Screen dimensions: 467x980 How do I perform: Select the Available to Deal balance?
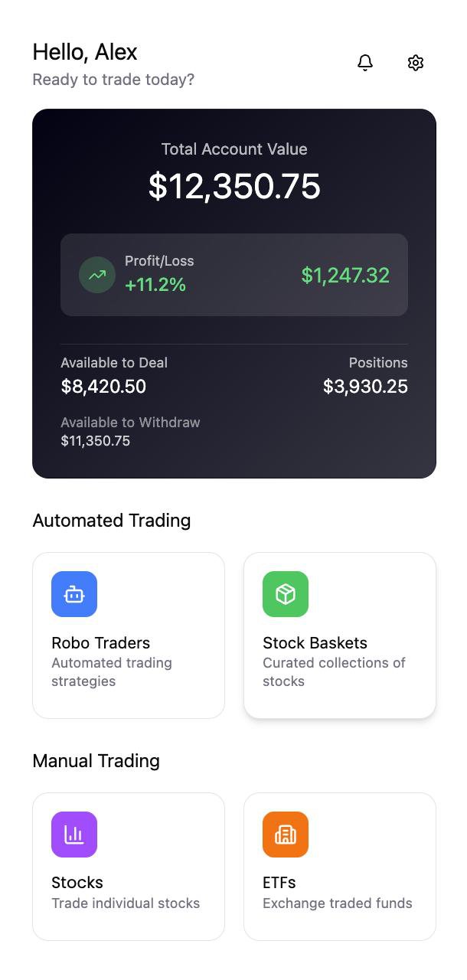(x=103, y=387)
